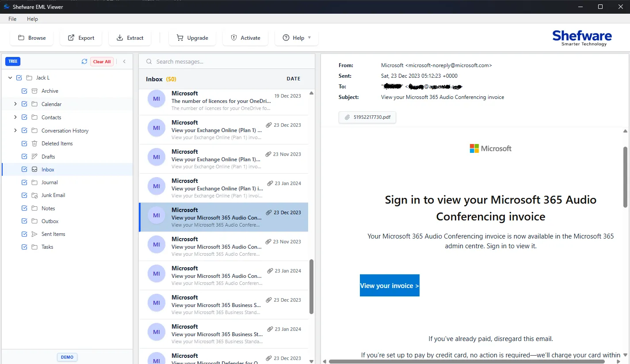630x364 pixels.
Task: Click the Microsoft logo in email body
Action: point(491,148)
